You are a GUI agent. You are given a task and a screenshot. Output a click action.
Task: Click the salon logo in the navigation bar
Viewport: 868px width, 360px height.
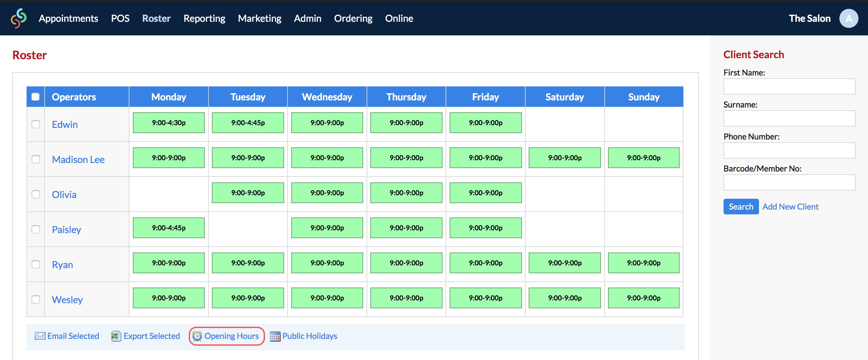[18, 18]
